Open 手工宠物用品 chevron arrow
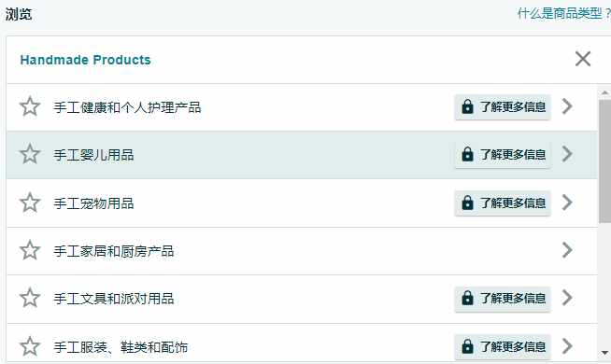Viewport: 611px width, 364px height. pyautogui.click(x=567, y=203)
